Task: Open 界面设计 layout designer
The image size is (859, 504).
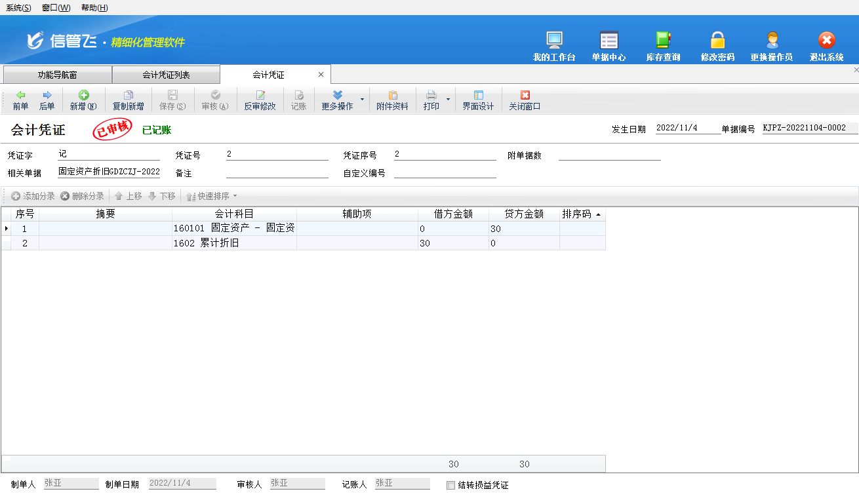Action: click(x=478, y=100)
